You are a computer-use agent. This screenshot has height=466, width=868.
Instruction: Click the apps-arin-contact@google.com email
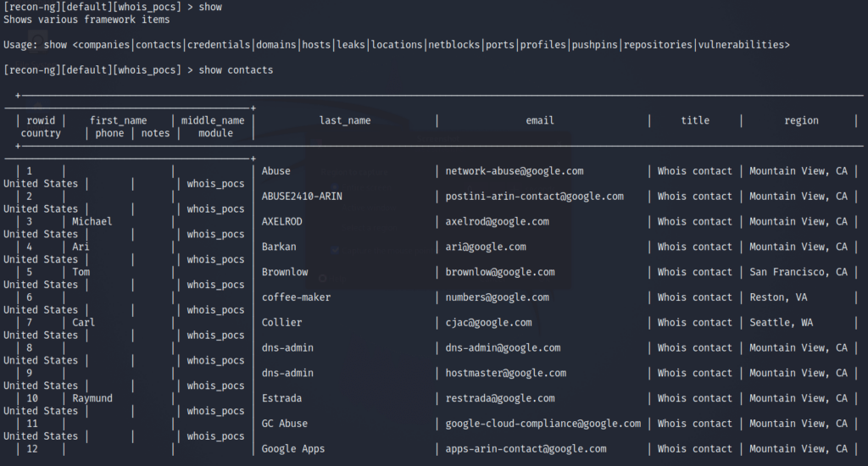click(526, 449)
